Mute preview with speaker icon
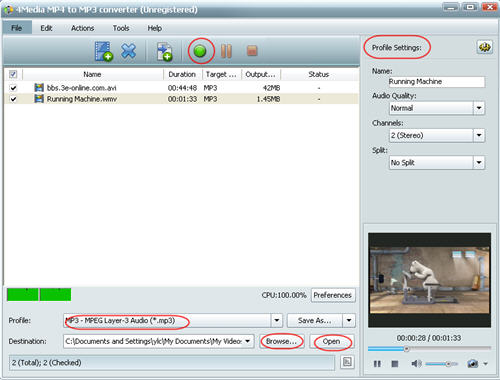Viewport: 500px width, 380px height. pyautogui.click(x=416, y=363)
